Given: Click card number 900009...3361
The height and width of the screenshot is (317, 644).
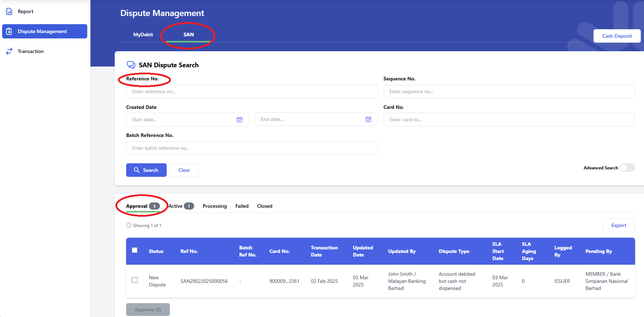Looking at the screenshot, I should [284, 281].
